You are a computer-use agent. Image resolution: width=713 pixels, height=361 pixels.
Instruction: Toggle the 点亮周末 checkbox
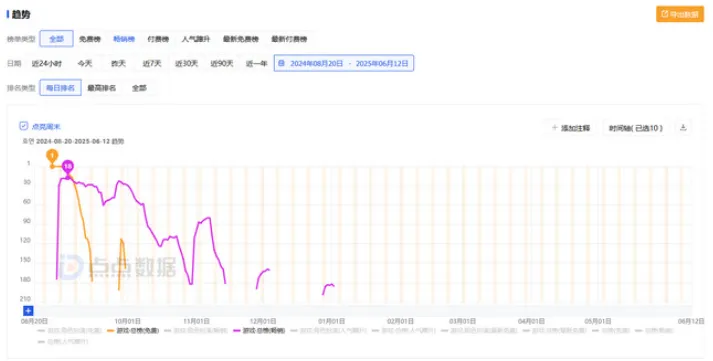tap(24, 126)
